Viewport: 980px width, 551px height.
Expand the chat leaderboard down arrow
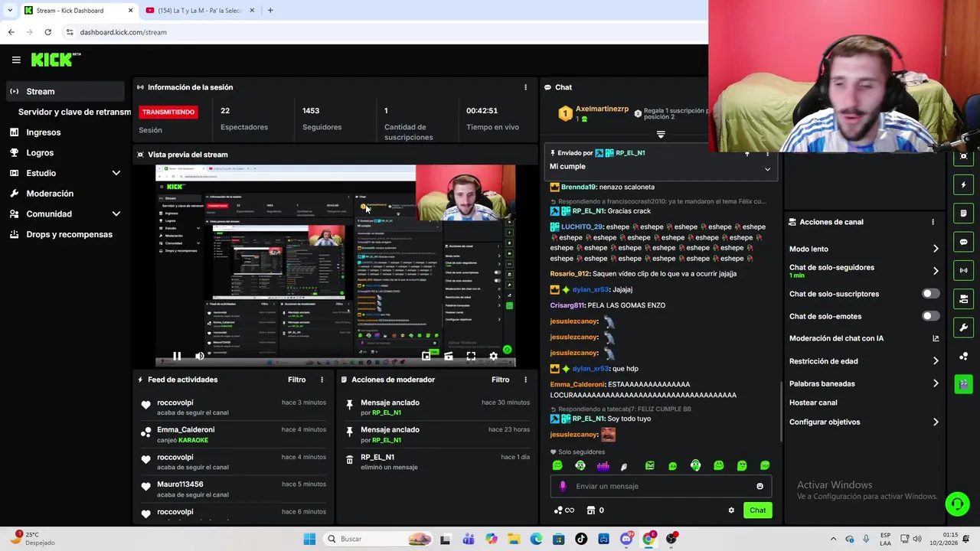coord(661,135)
